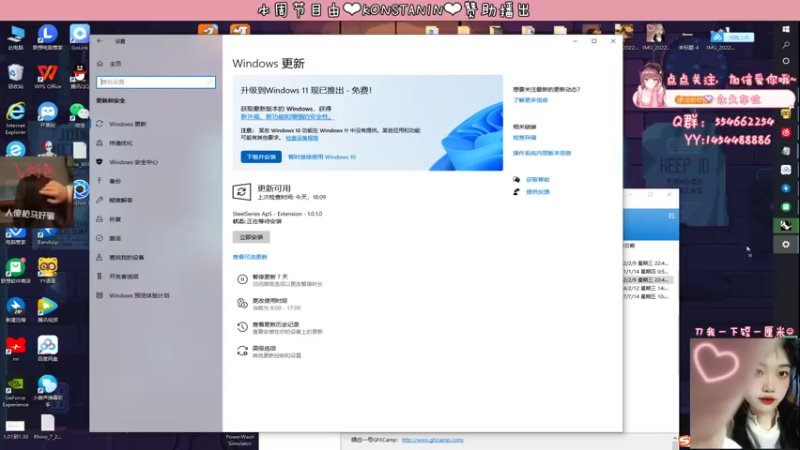Image resolution: width=800 pixels, height=450 pixels.
Task: Click the gear-sync icon for 高级选项
Action: tap(242, 351)
